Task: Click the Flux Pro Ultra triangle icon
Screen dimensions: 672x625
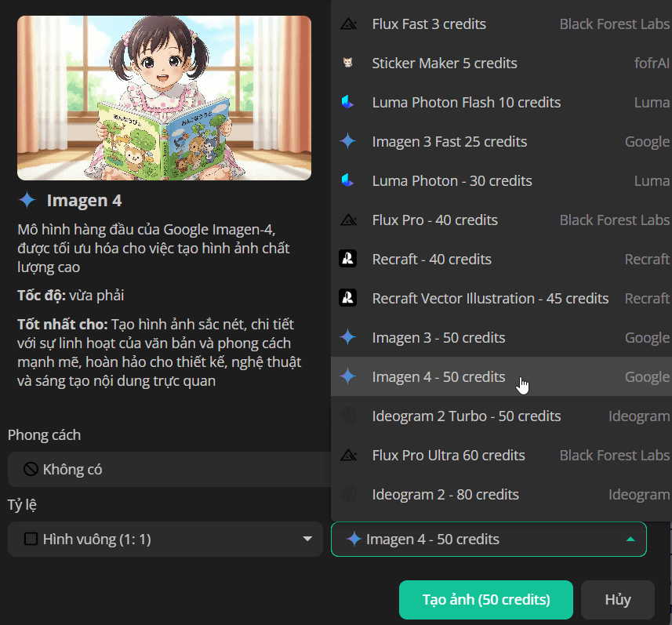Action: [348, 456]
